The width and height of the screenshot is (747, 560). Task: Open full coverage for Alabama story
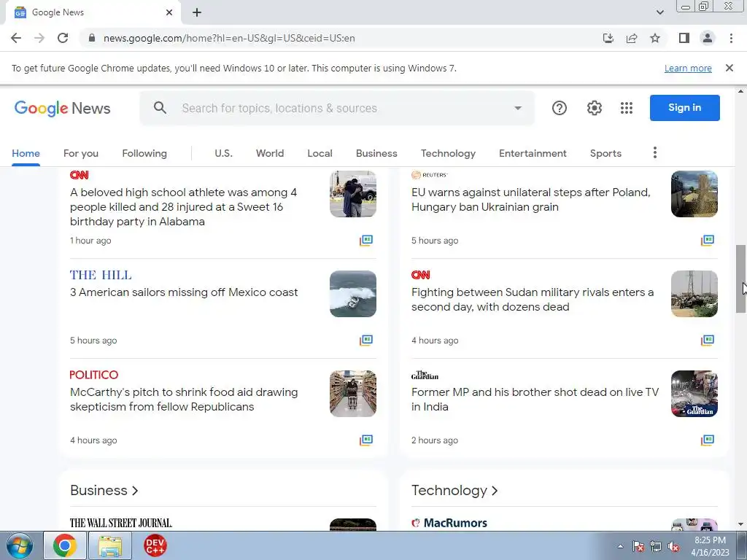pyautogui.click(x=366, y=241)
